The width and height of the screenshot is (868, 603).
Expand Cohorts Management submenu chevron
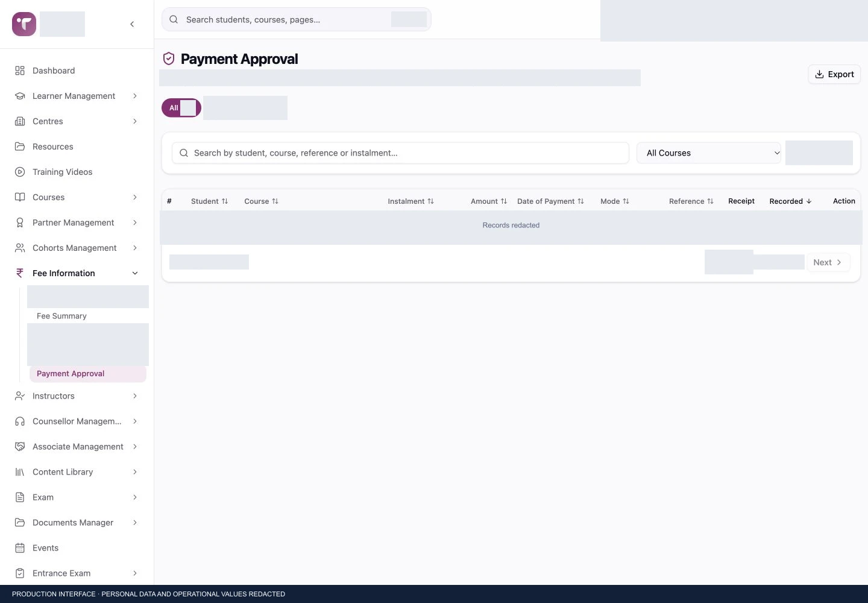(135, 248)
